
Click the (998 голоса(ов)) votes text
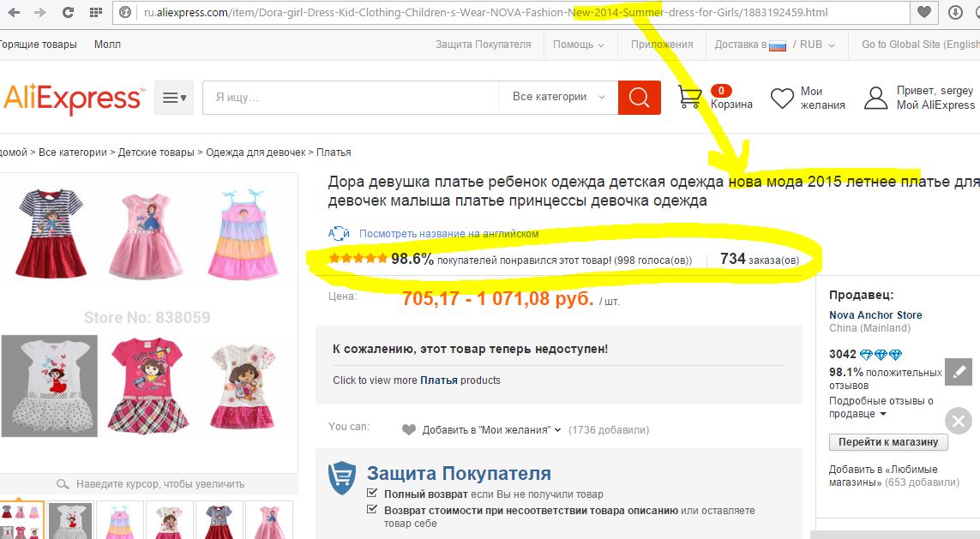point(652,261)
